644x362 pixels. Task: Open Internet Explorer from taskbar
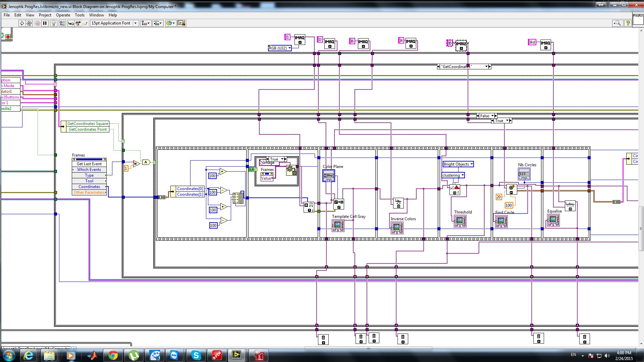click(29, 355)
